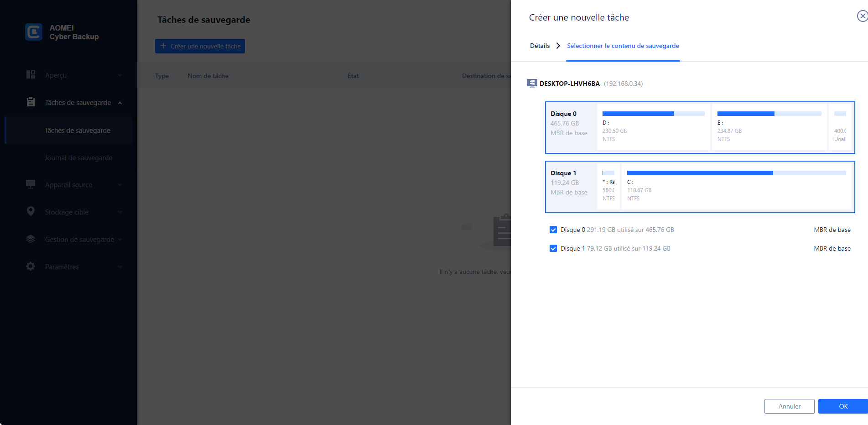Click the AOMEI Cyber Backup logo icon
Image resolution: width=868 pixels, height=425 pixels.
coord(34,32)
